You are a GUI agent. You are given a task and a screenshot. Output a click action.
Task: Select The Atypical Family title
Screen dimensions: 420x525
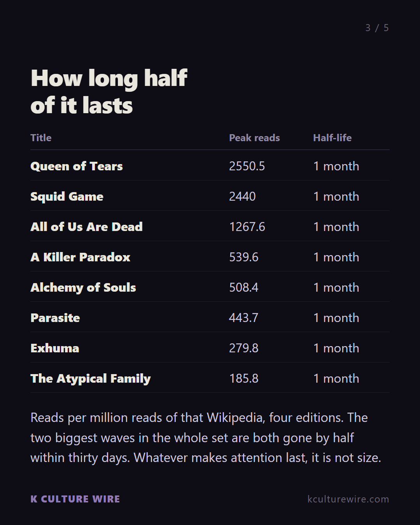point(91,378)
